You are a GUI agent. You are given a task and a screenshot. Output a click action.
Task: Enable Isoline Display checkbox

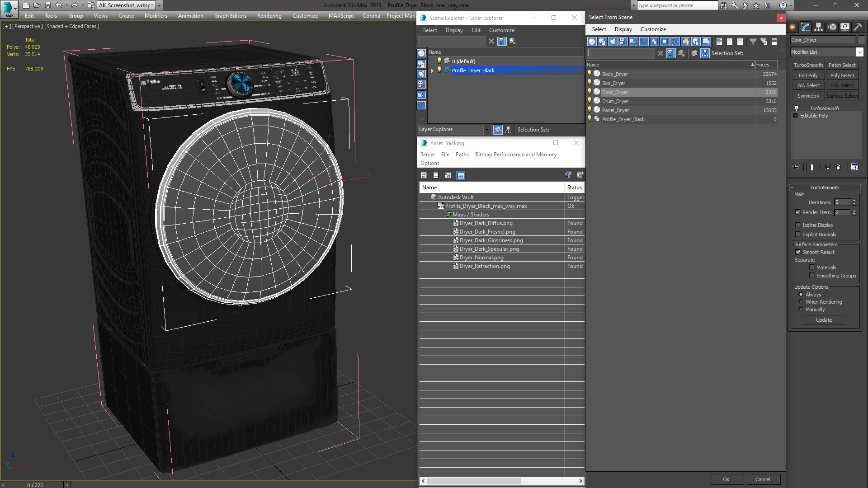coord(797,225)
